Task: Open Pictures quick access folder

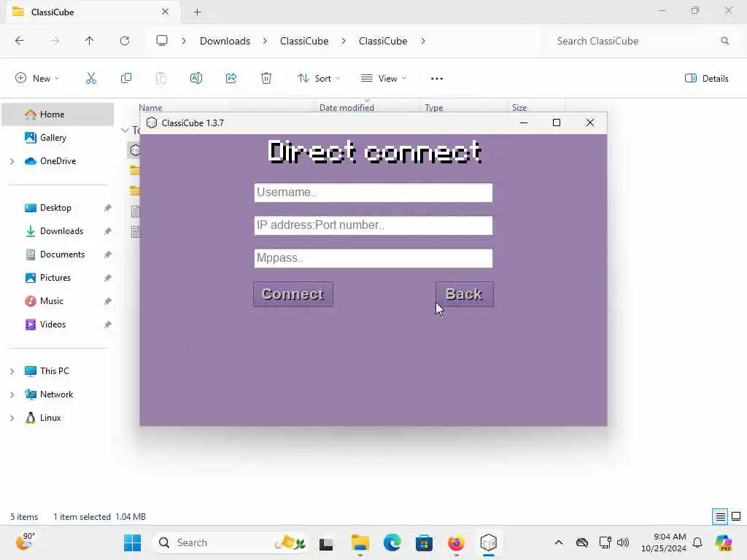Action: pos(55,278)
